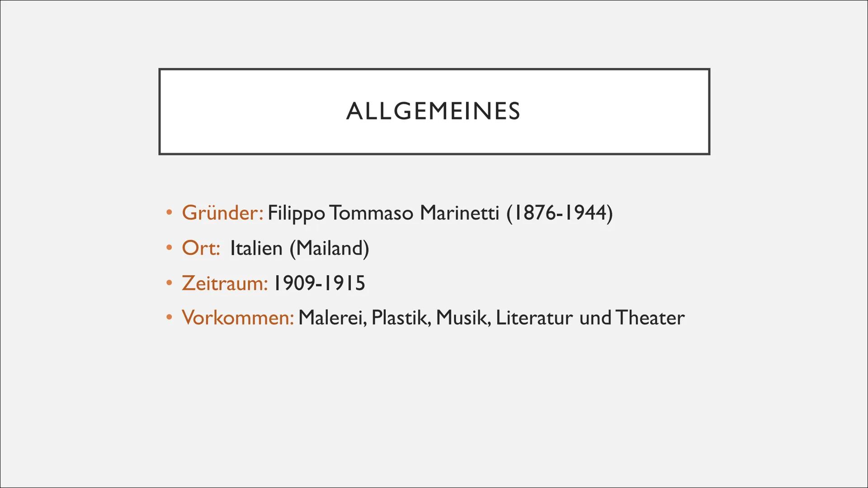
Task: Click the bullet point before Zeitraum
Action: (169, 283)
